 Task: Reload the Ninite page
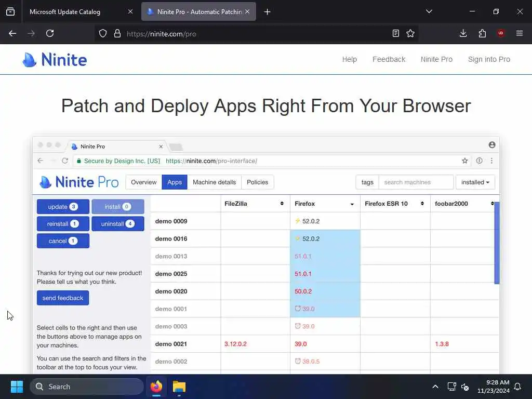click(50, 33)
